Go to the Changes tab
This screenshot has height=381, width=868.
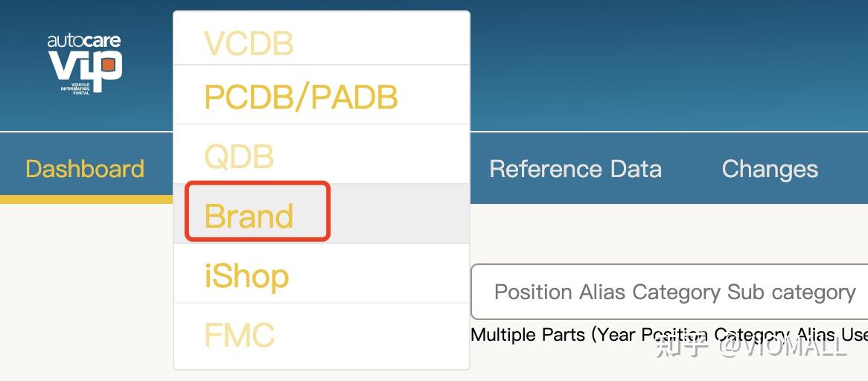[x=769, y=169]
